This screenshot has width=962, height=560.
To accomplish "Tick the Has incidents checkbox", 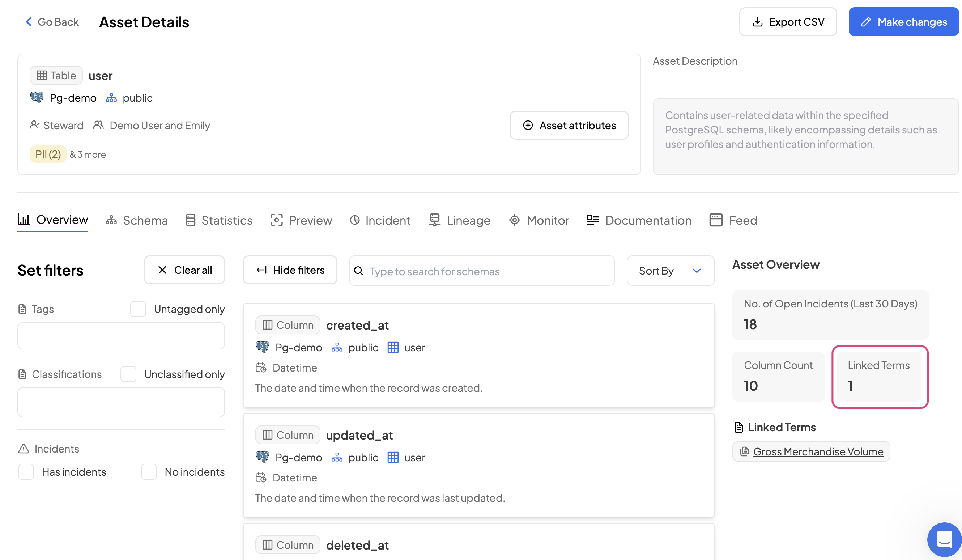I will tap(26, 472).
